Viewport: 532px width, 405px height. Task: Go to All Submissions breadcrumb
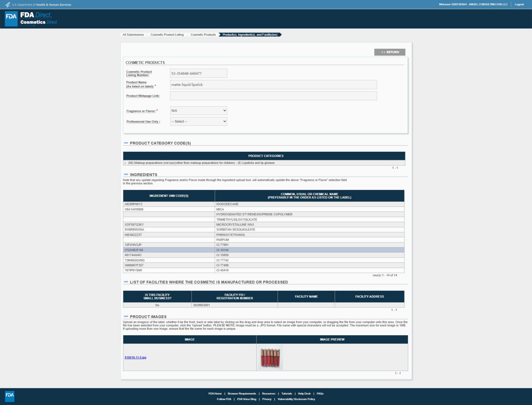point(133,35)
